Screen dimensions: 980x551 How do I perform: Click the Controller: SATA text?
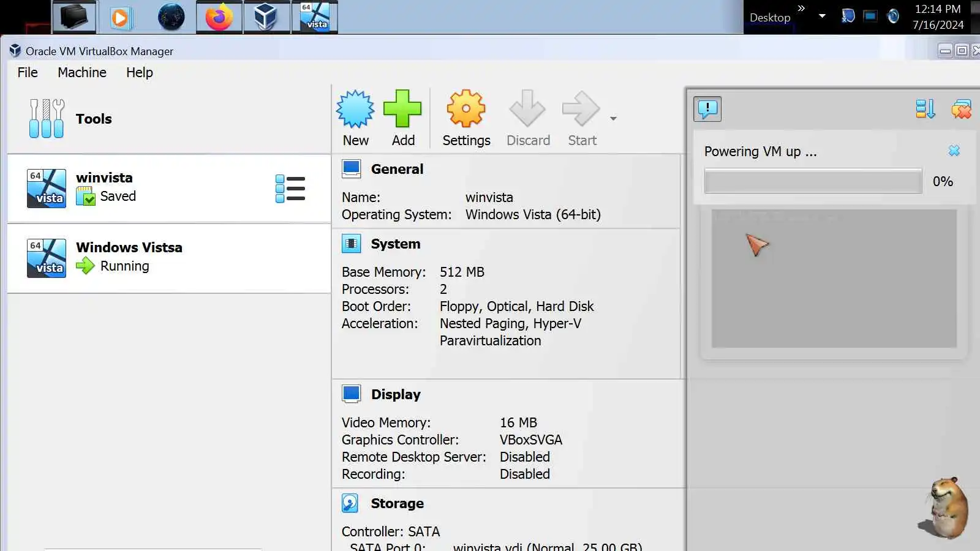coord(391,531)
